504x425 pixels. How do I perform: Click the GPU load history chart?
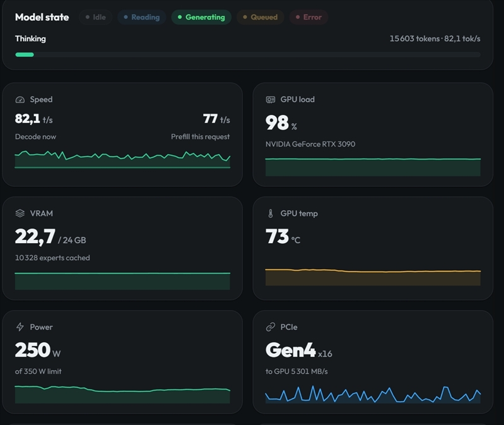coord(373,167)
